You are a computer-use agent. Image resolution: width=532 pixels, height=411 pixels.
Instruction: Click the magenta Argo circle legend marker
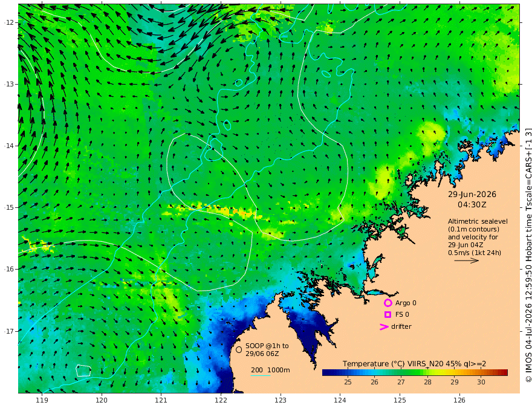[388, 303]
